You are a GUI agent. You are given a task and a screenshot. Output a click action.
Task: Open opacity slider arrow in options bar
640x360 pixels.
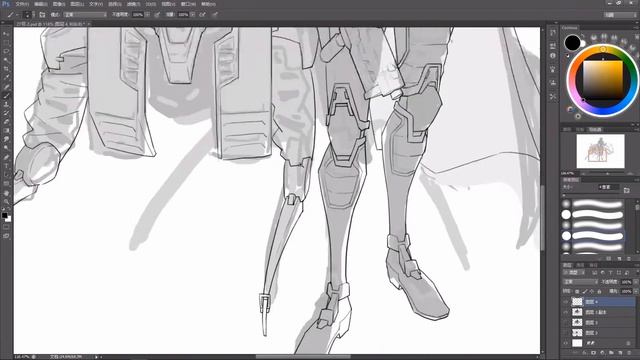tap(147, 14)
